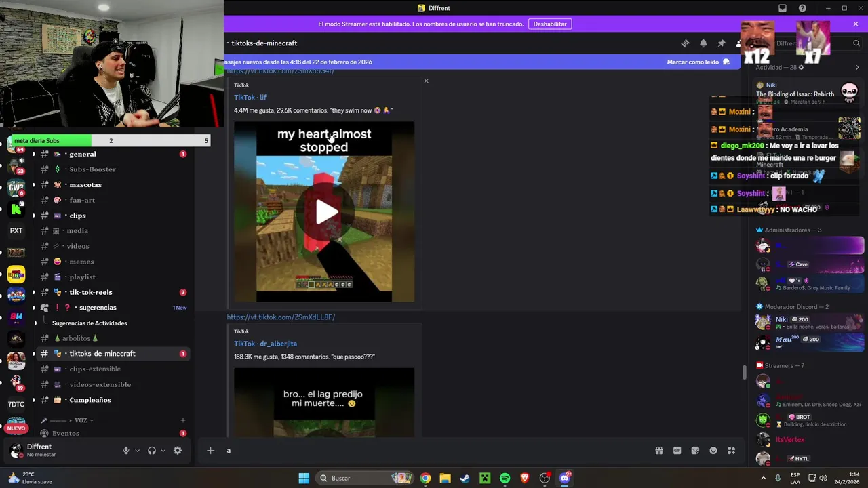Click the search magnifier icon
Image resolution: width=868 pixels, height=488 pixels.
pyautogui.click(x=856, y=43)
